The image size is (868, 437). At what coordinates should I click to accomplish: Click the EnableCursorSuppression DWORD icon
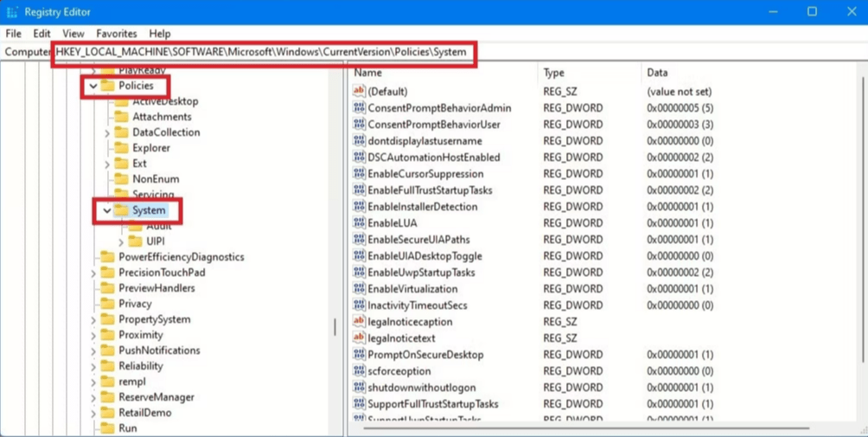click(359, 174)
